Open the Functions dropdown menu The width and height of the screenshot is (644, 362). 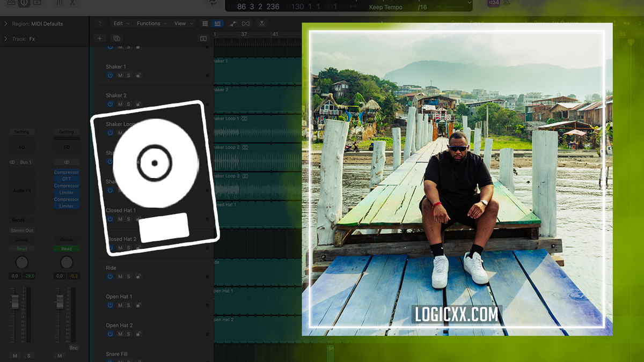point(149,23)
